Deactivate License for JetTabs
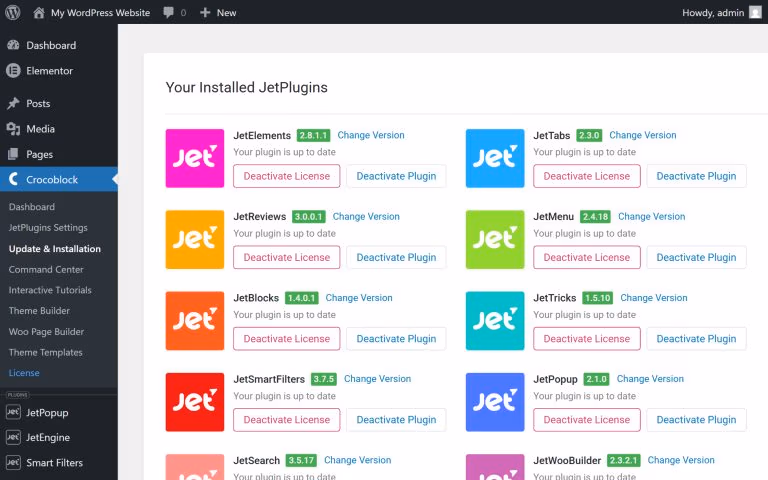Screen dimensions: 768x480 [587, 176]
